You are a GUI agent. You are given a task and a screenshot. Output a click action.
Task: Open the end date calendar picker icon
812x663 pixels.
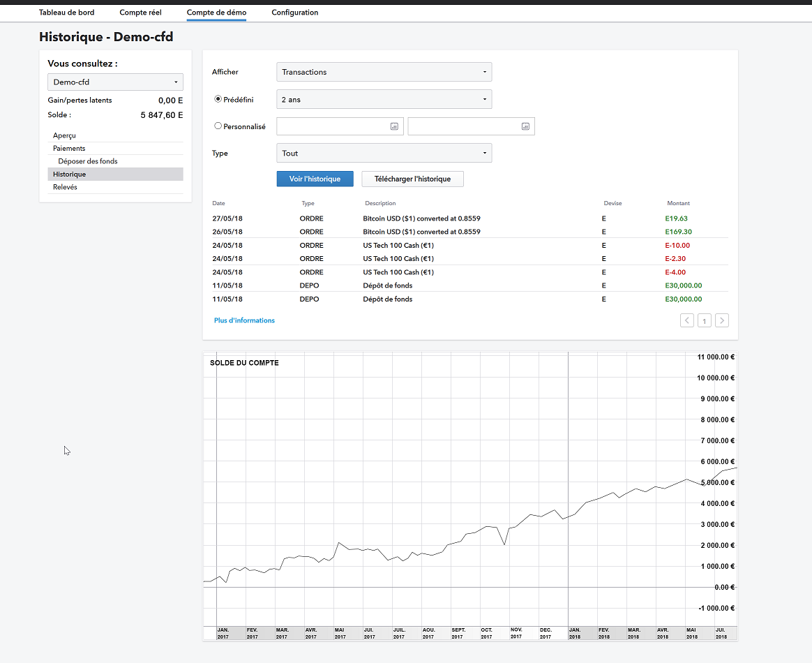pyautogui.click(x=525, y=126)
